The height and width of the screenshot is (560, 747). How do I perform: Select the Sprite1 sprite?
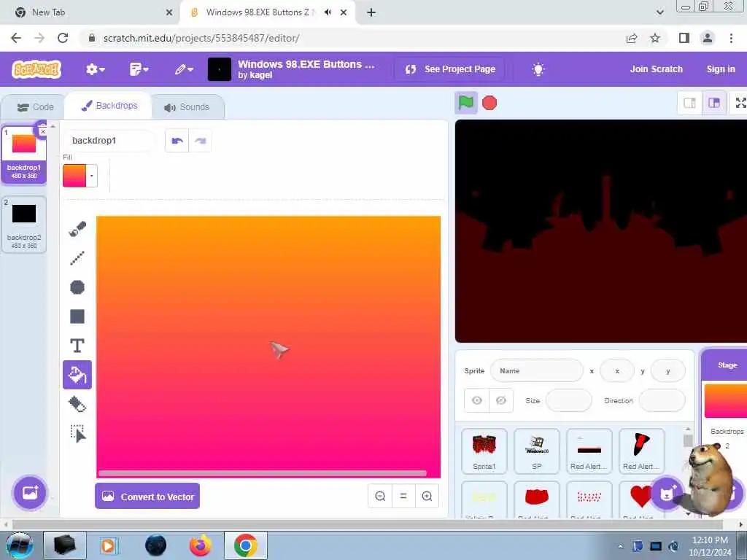pyautogui.click(x=484, y=451)
